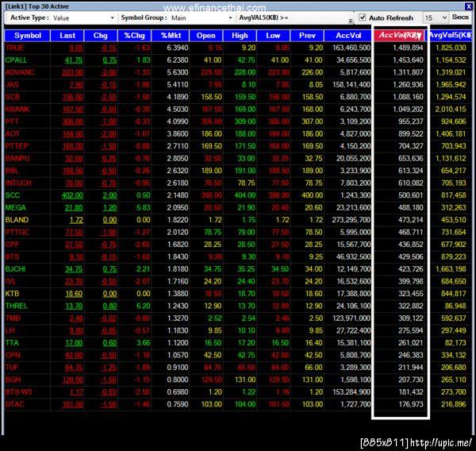Select the ADVANC symbol

(20, 72)
